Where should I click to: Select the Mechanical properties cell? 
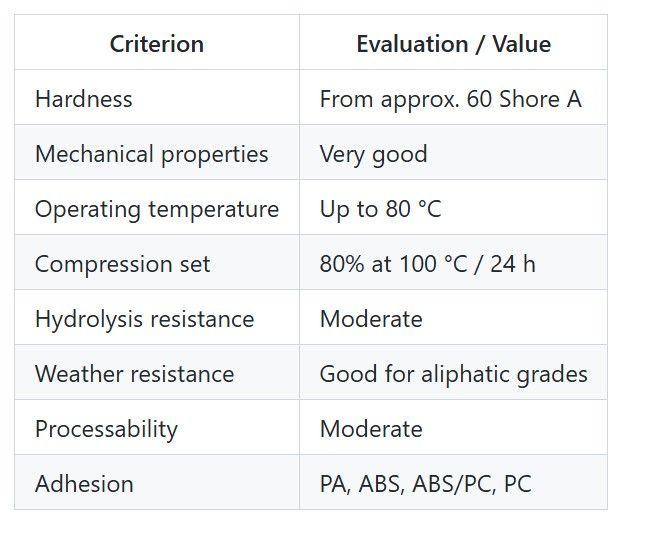(152, 154)
